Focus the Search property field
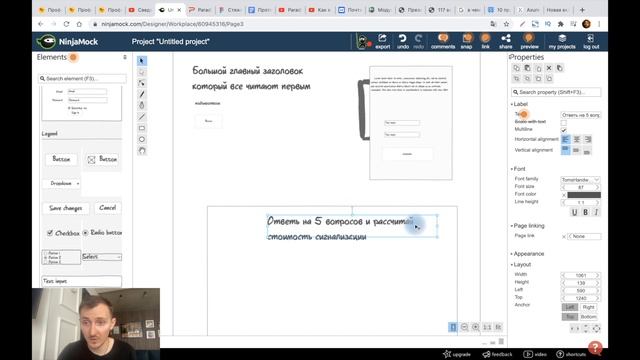Screen dimensions: 640x360 click(556, 92)
